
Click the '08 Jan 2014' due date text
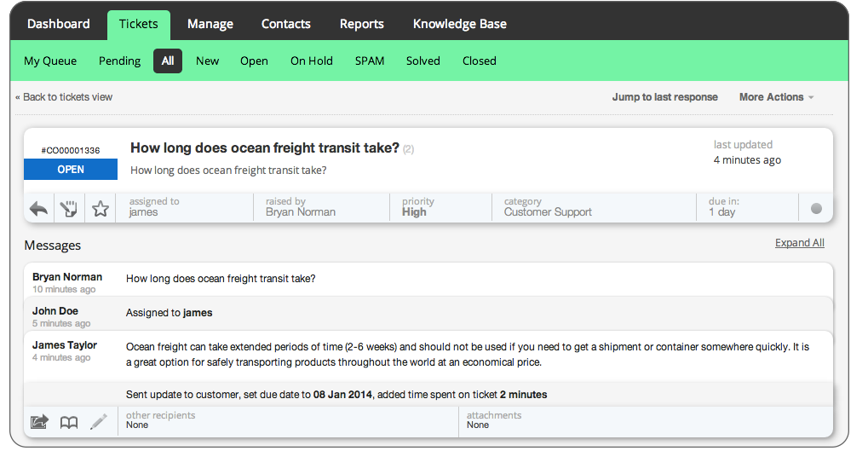click(x=342, y=395)
